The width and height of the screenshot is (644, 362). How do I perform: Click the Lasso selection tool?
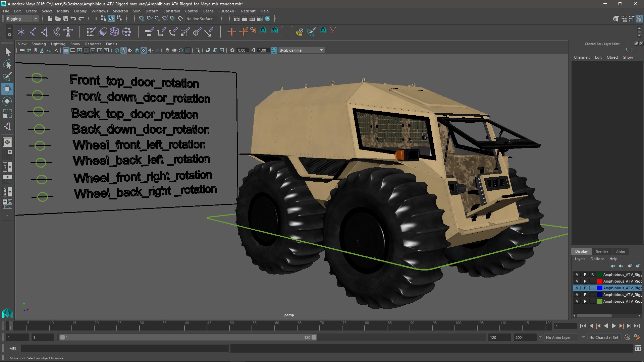(7, 64)
